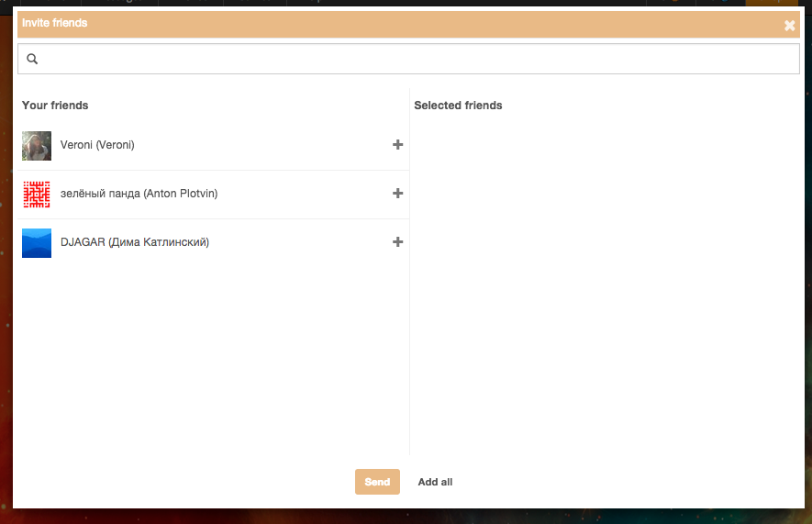Click the Invite friends title text
Screen dimensions: 812x524
(x=55, y=23)
